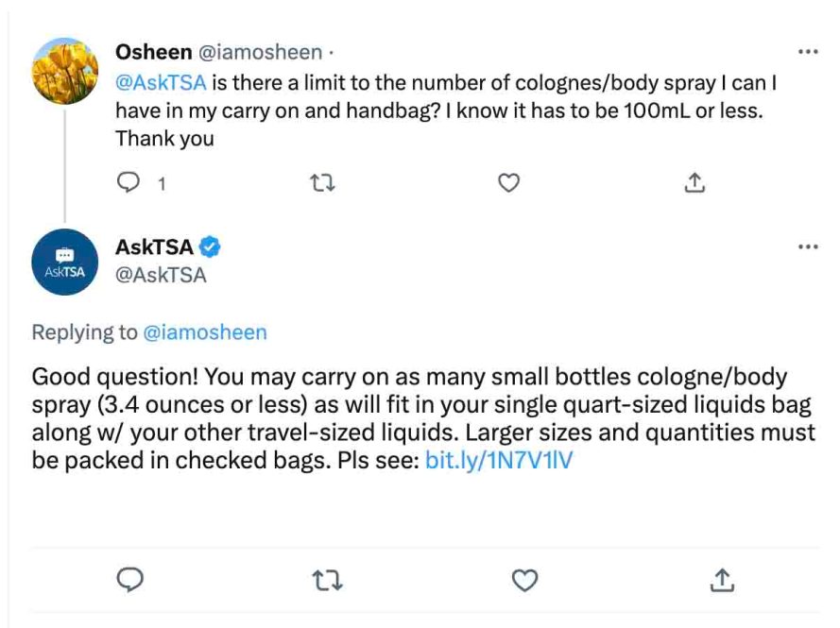The height and width of the screenshot is (628, 840).
Task: Click the @AskTSA mention in Osheen's tweet
Action: tap(161, 82)
